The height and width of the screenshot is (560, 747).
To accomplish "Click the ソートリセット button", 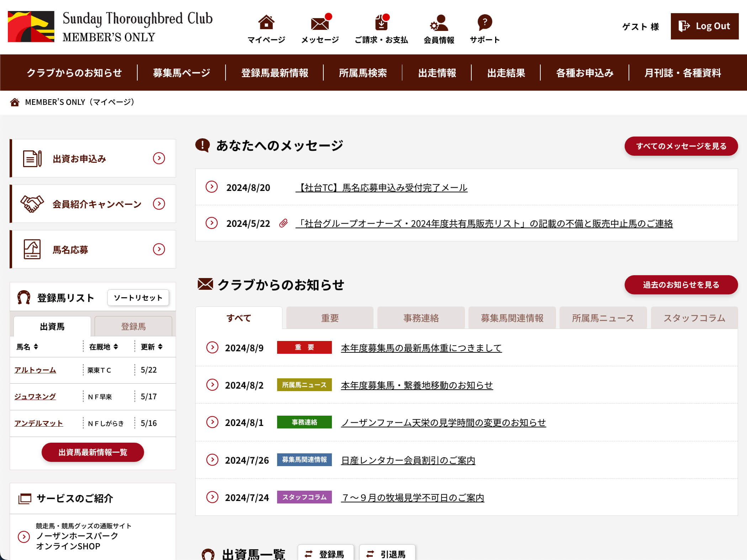I will pos(138,298).
